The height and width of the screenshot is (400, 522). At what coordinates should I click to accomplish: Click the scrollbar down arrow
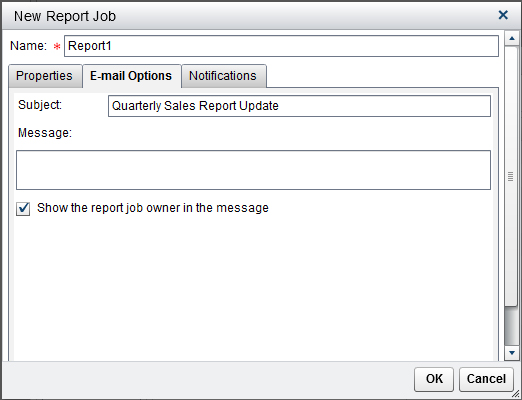512,353
